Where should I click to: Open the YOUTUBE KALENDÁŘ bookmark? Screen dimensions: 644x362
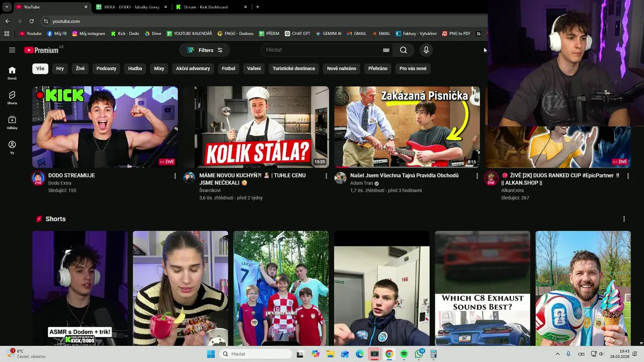[x=189, y=34]
